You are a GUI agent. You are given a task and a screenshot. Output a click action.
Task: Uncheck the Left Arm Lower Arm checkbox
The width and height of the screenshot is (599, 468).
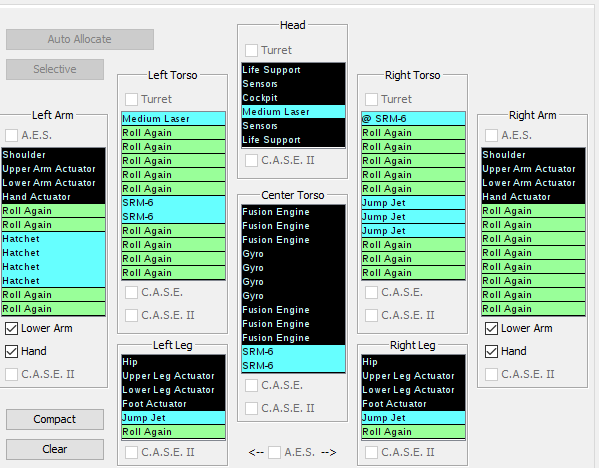pyautogui.click(x=11, y=328)
